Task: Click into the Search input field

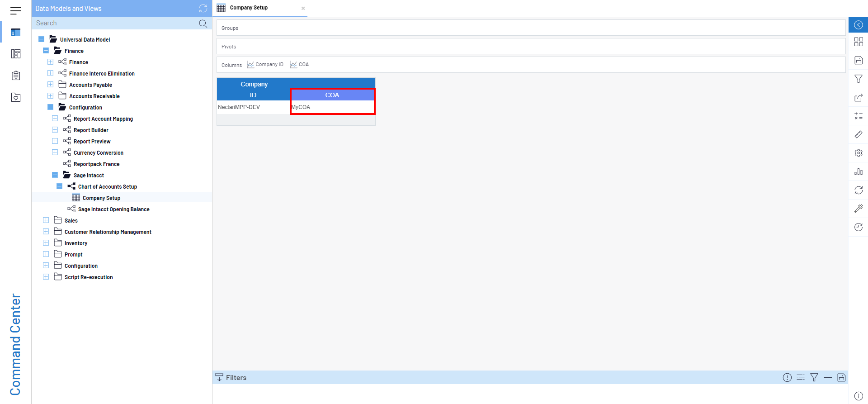Action: [x=113, y=24]
